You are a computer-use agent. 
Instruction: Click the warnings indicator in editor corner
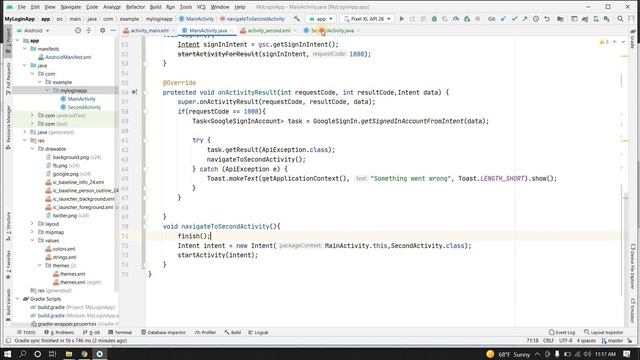604,42
